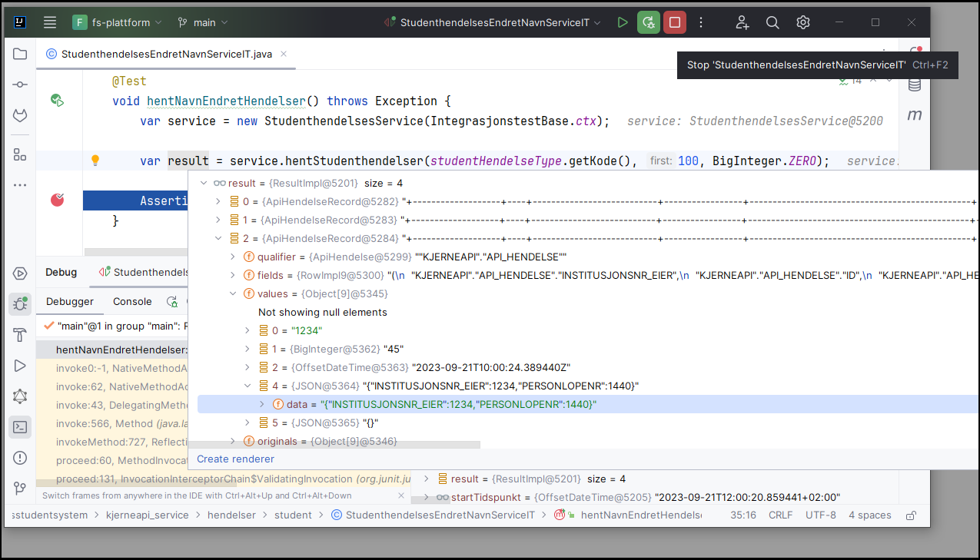The height and width of the screenshot is (560, 980).
Task: Open the Commit tool window
Action: coord(19,84)
